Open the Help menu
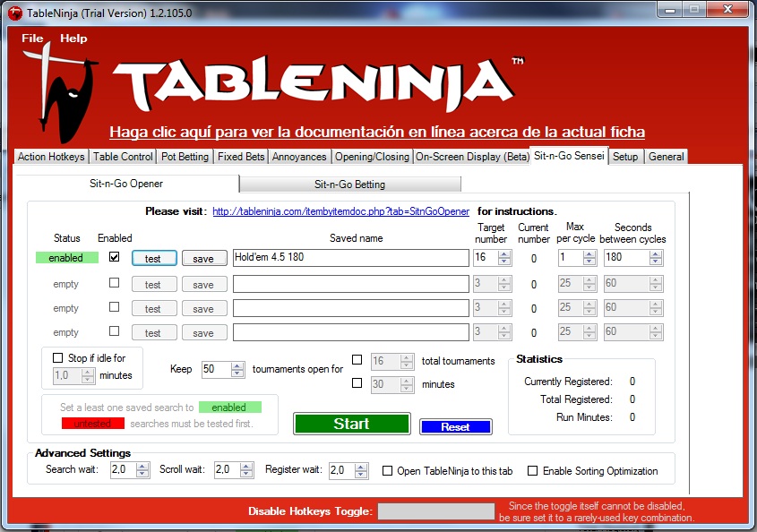This screenshot has height=532, width=757. [x=73, y=39]
